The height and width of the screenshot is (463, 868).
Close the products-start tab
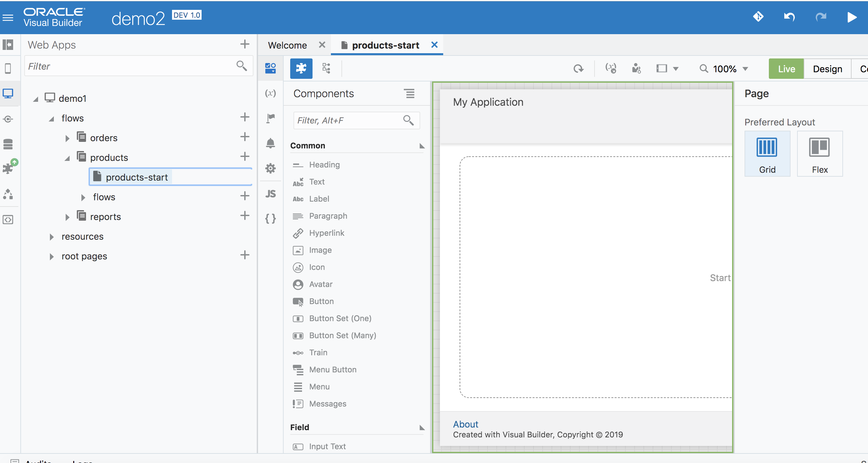[434, 45]
